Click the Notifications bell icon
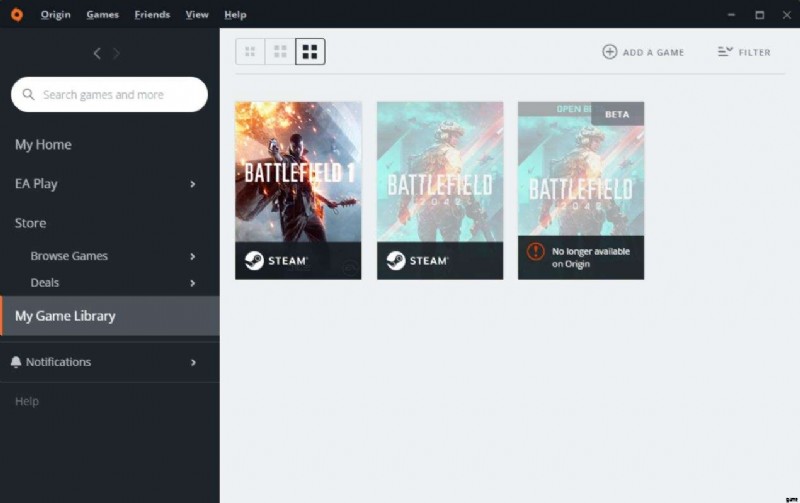The width and height of the screenshot is (800, 503). [x=16, y=362]
